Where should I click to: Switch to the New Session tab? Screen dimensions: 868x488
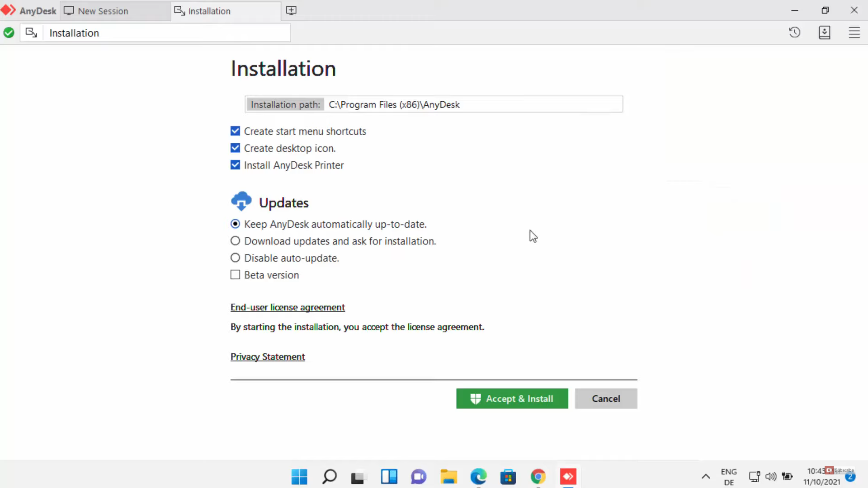(x=103, y=11)
